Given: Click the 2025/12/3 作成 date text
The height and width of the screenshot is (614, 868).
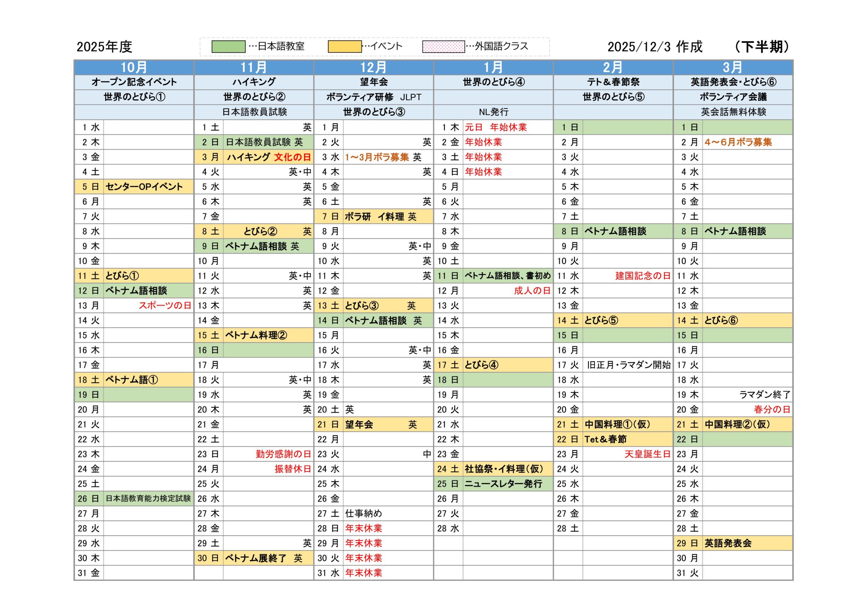Looking at the screenshot, I should [655, 47].
